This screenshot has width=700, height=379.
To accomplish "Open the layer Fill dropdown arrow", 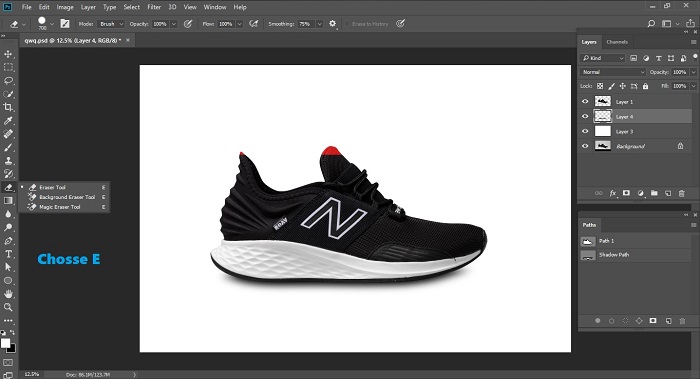I will point(693,86).
